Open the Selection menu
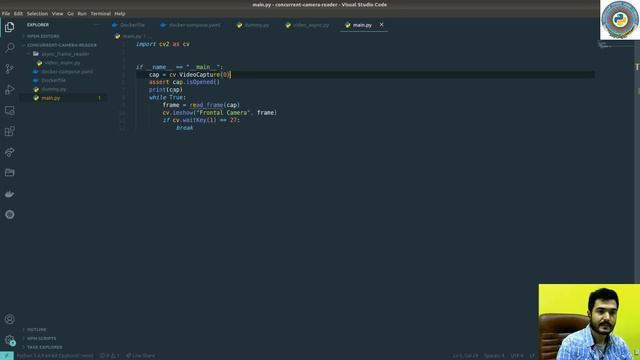This screenshot has height=360, width=640. (x=37, y=13)
